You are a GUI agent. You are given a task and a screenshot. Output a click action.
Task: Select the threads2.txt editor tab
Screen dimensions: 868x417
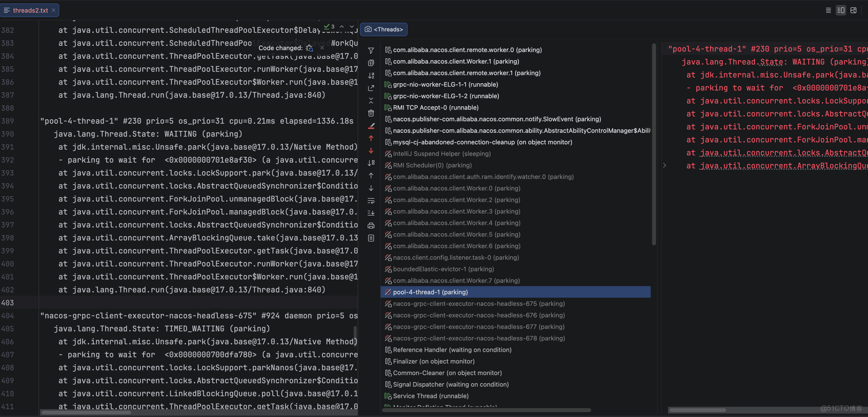pos(30,10)
